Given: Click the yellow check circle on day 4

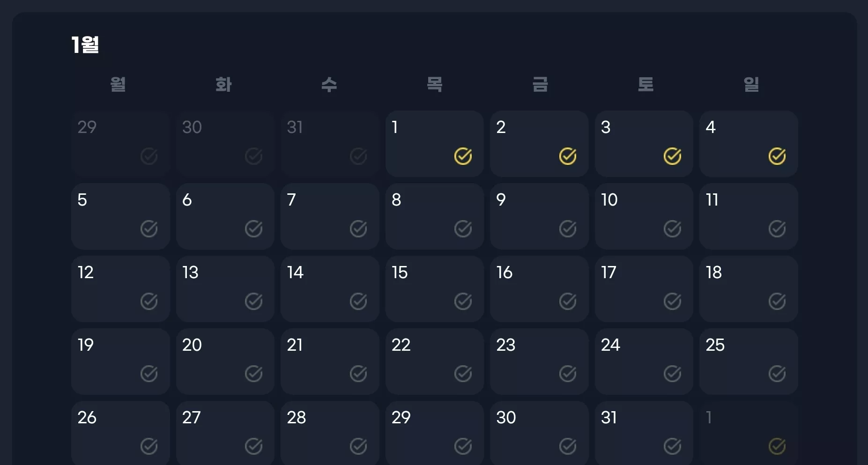Looking at the screenshot, I should (777, 156).
